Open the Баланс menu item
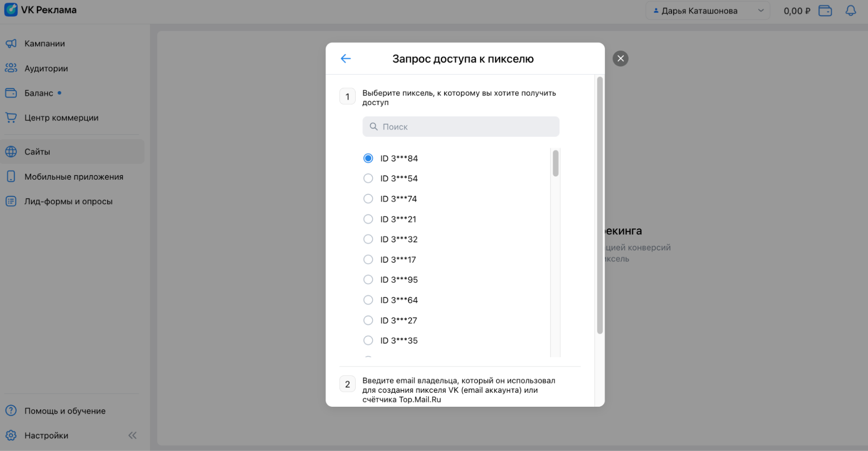The image size is (868, 451). click(x=39, y=93)
